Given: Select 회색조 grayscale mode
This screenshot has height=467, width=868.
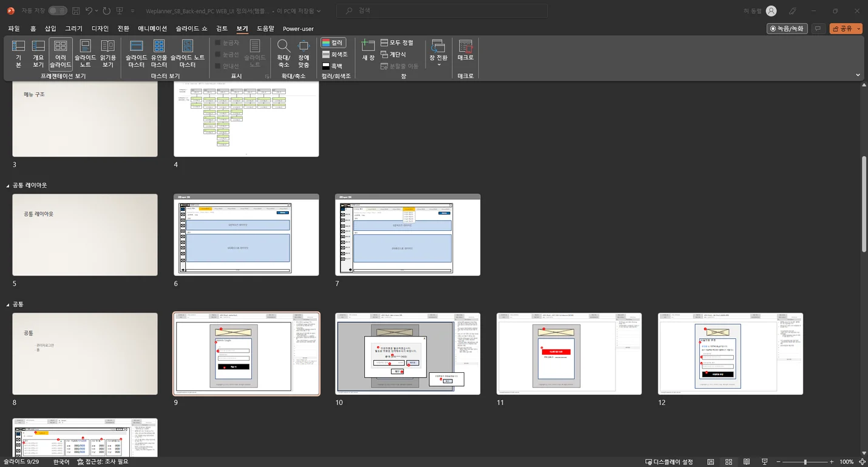Looking at the screenshot, I should tap(334, 54).
